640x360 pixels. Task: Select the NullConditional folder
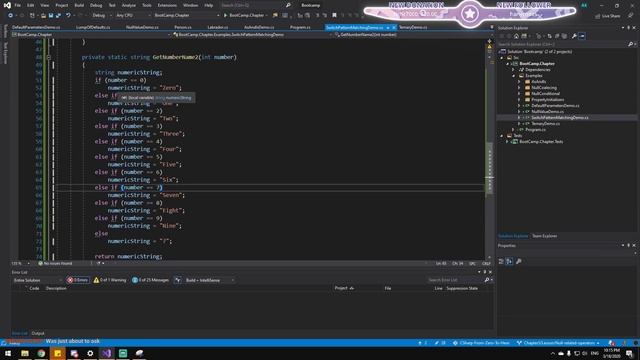pyautogui.click(x=545, y=93)
